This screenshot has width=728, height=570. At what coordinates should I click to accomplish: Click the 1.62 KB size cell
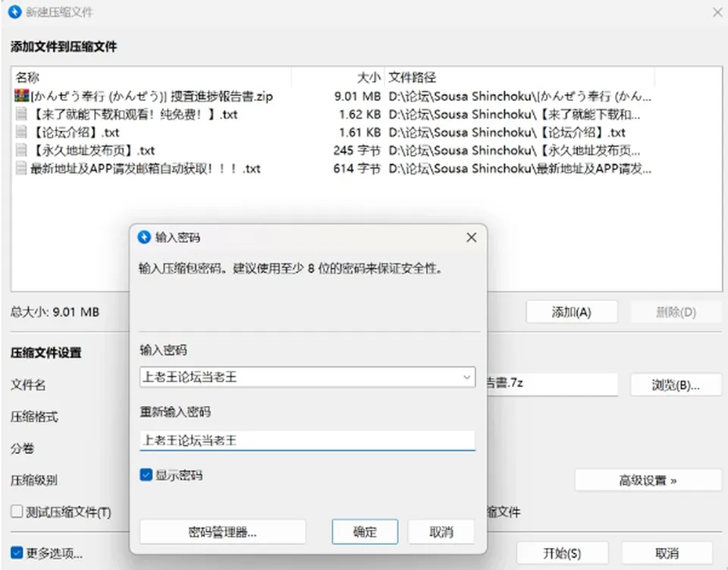(359, 115)
